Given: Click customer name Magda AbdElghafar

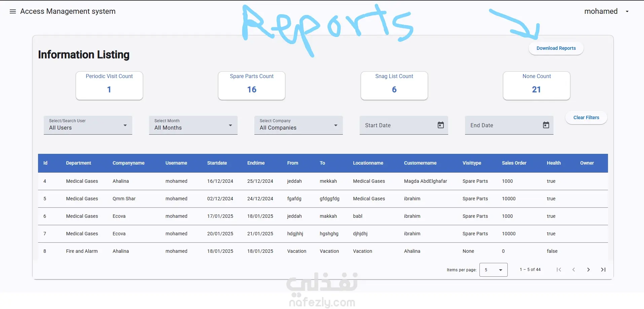Looking at the screenshot, I should (426, 181).
